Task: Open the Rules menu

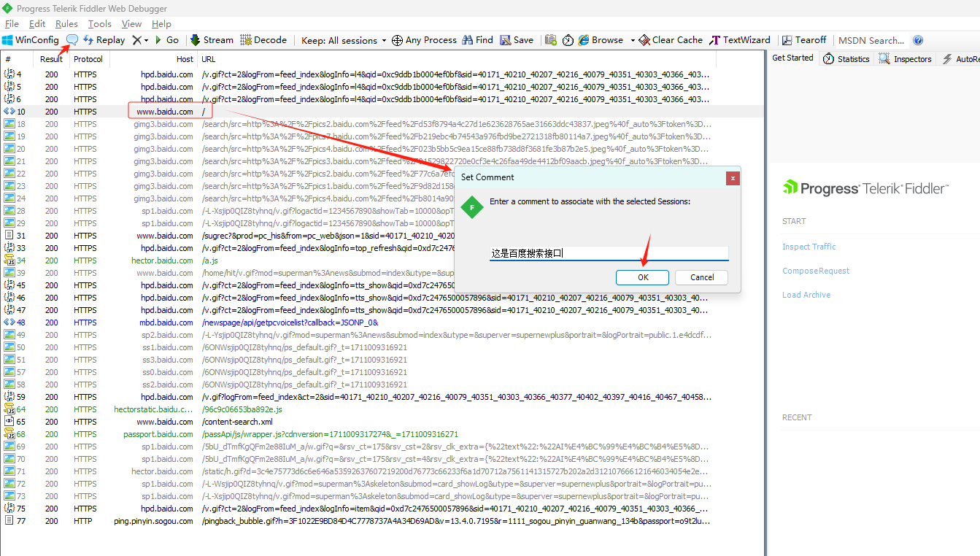Action: click(x=66, y=23)
